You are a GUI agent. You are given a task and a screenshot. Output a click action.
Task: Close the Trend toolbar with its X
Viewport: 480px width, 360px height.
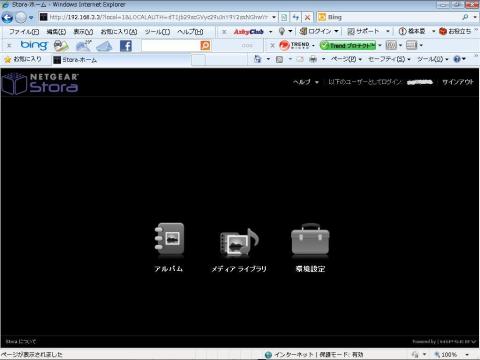(x=272, y=45)
